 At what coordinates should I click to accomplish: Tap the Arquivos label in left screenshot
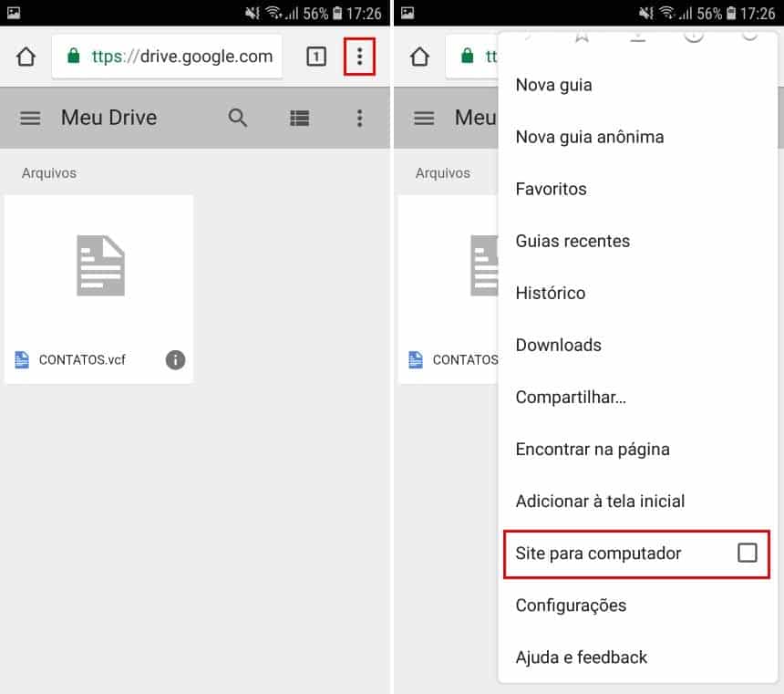(x=49, y=173)
